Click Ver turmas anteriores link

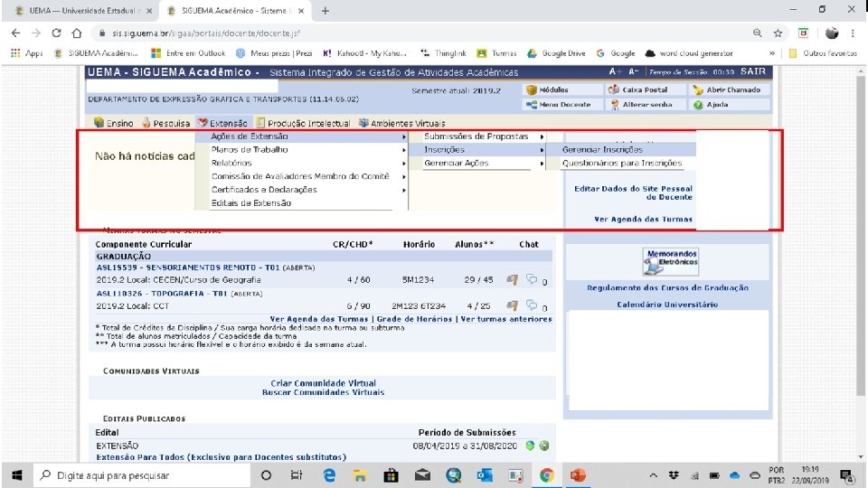click(x=506, y=319)
